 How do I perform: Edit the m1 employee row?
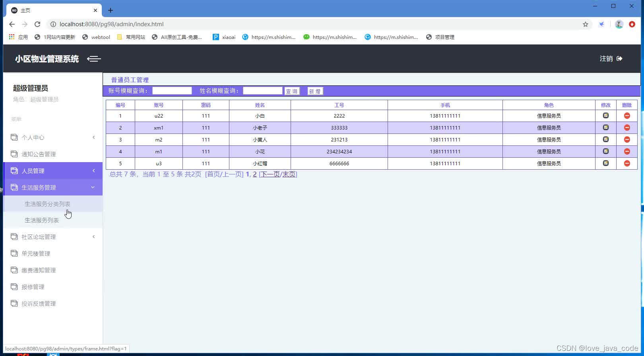pyautogui.click(x=606, y=151)
